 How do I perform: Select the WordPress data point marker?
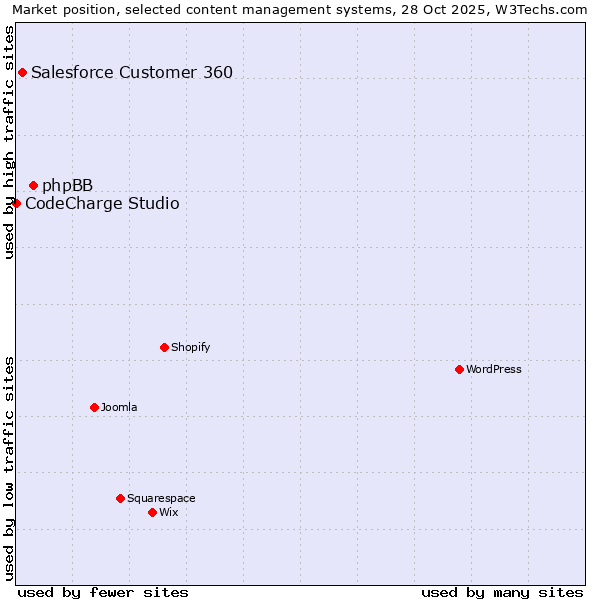click(x=459, y=369)
